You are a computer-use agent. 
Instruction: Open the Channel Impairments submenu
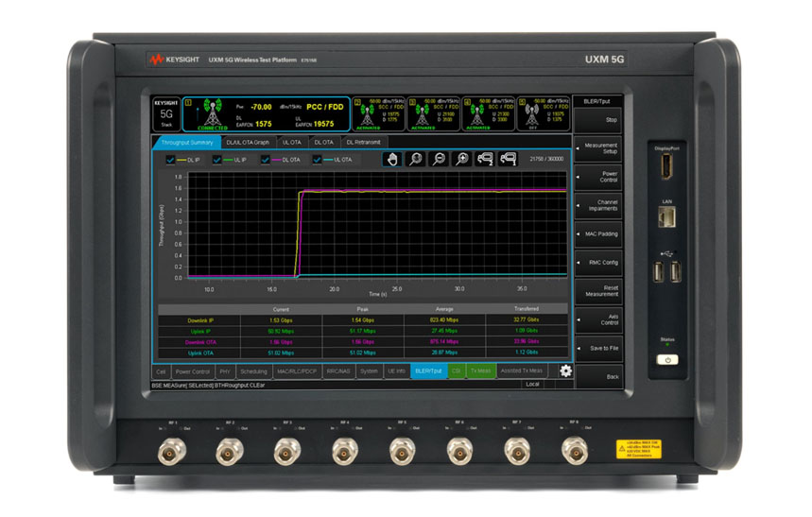599,204
